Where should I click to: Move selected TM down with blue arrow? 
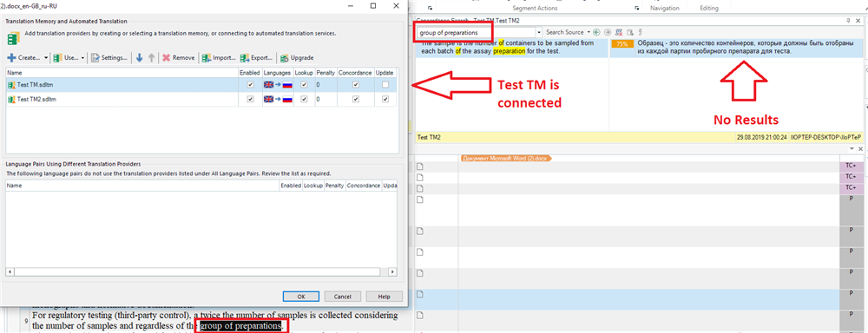click(140, 57)
